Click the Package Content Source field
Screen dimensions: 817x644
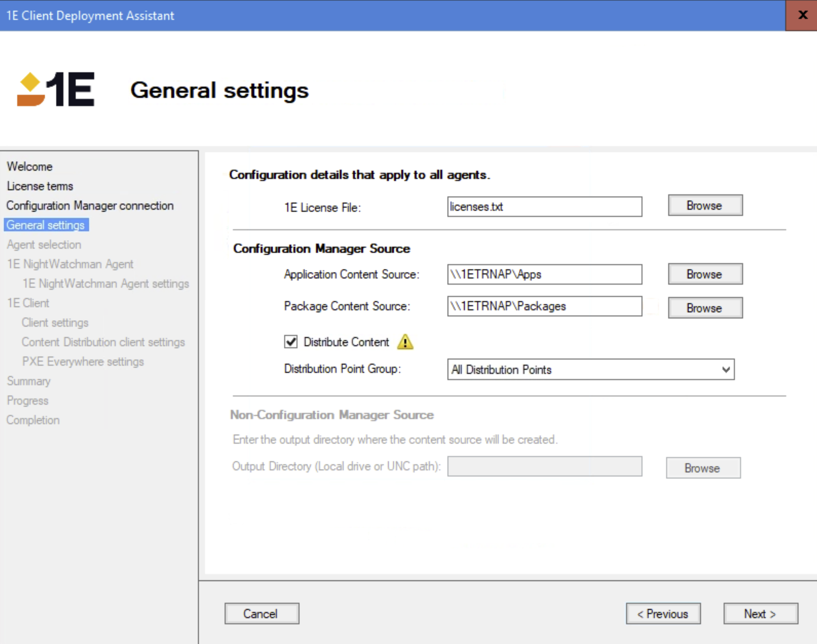tap(544, 306)
